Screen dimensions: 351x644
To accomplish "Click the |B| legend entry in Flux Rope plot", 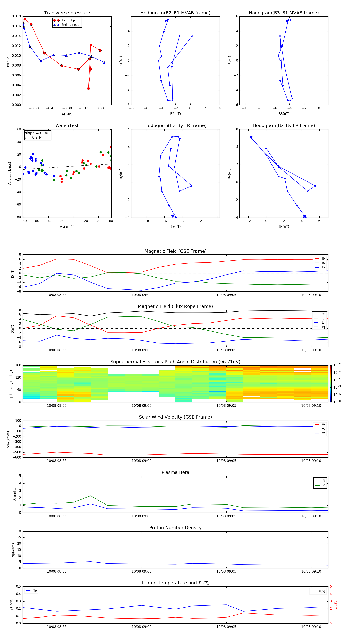I will point(320,327).
